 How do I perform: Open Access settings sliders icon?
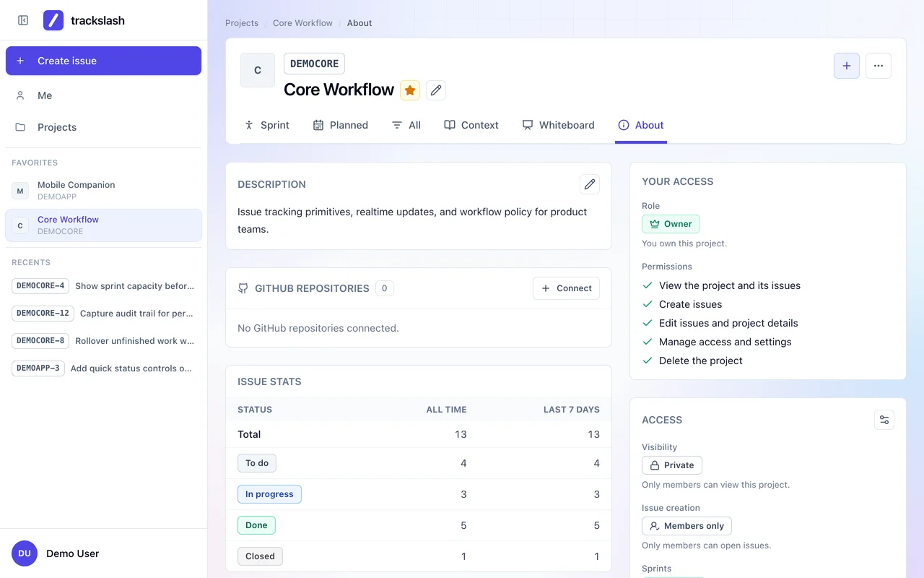tap(884, 420)
